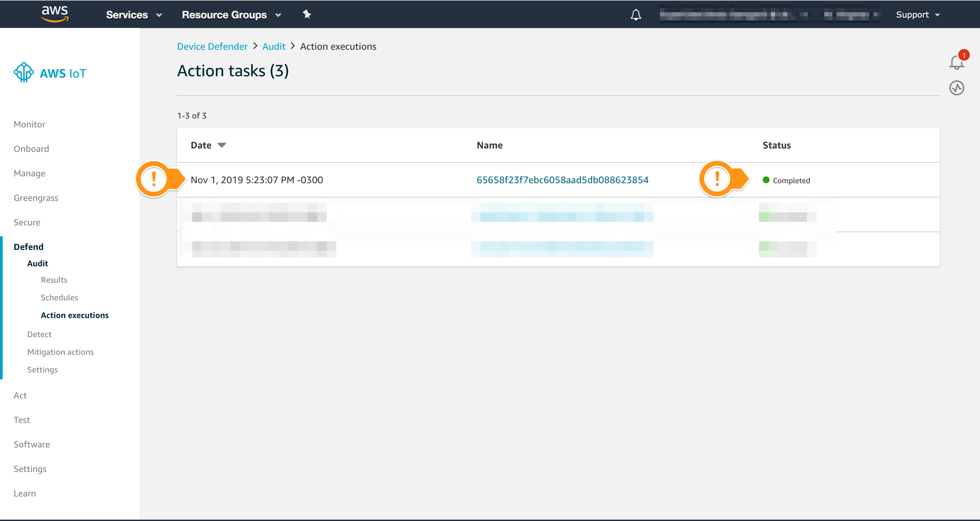Click the AWS IoT title text
The image size is (980, 521).
coord(63,74)
